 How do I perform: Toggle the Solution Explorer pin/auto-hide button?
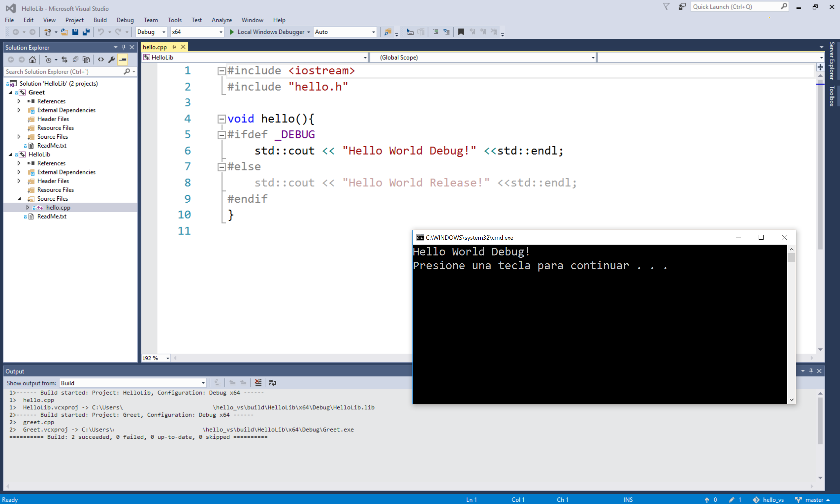point(124,47)
